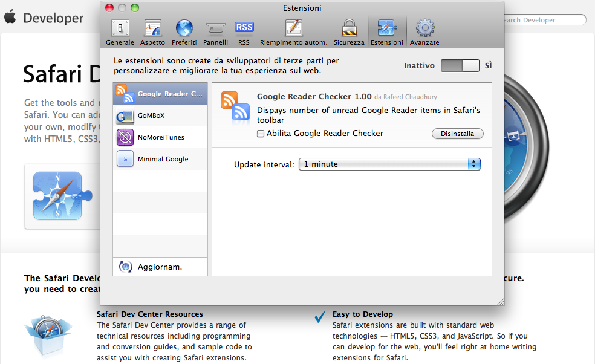Click the Estensioni window title
595x364 pixels.
(302, 8)
